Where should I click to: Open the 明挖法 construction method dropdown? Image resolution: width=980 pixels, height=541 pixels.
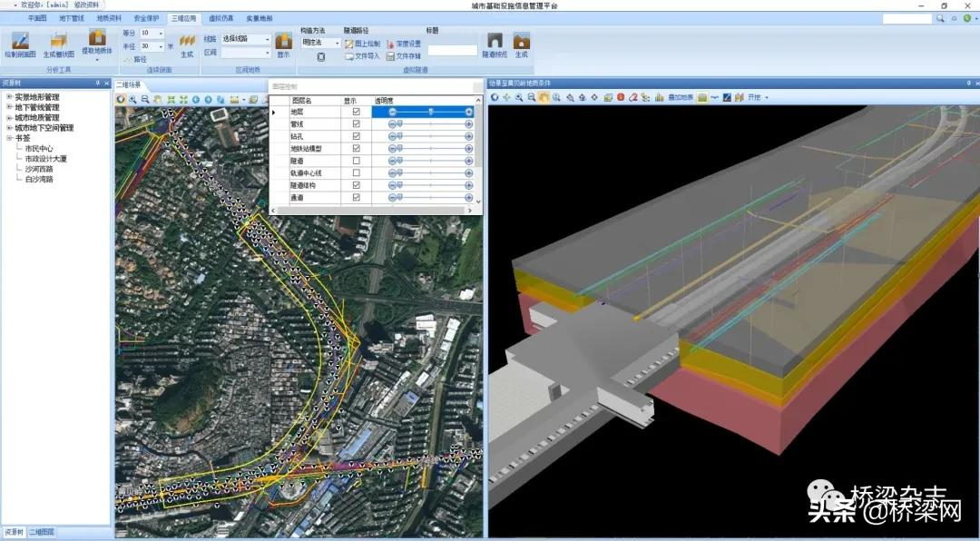pyautogui.click(x=337, y=43)
